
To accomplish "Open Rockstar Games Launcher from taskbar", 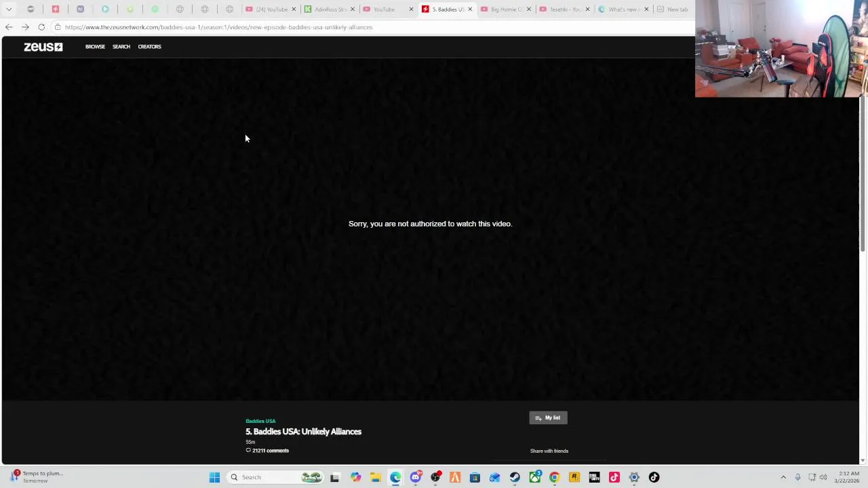I will pos(574,477).
